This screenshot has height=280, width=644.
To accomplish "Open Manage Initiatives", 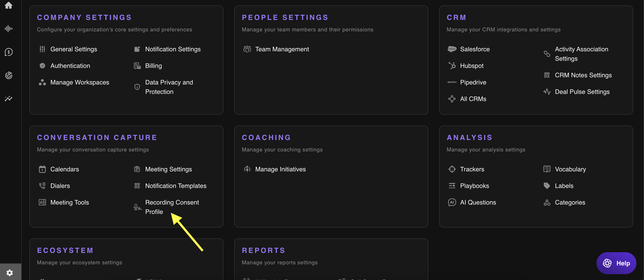I will (x=280, y=169).
